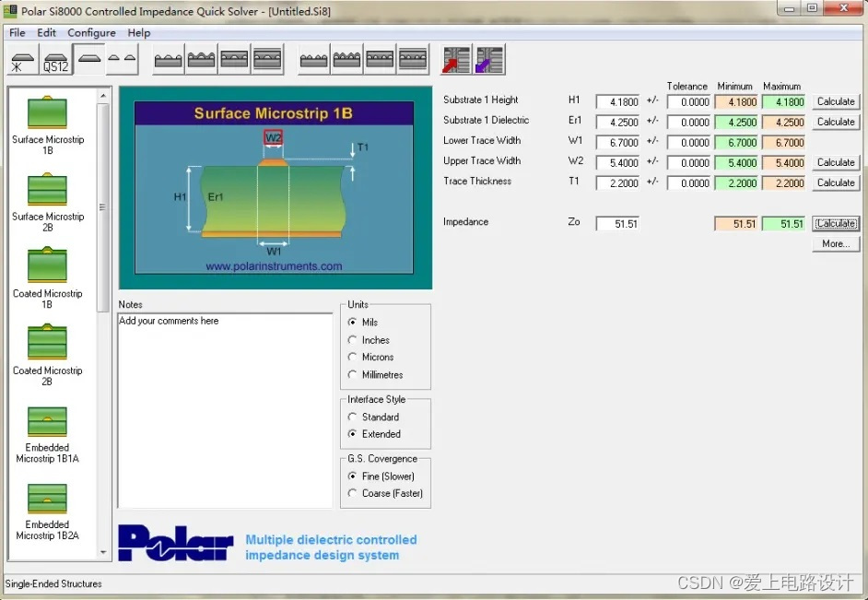The height and width of the screenshot is (600, 868).
Task: Open the File menu
Action: click(x=18, y=32)
